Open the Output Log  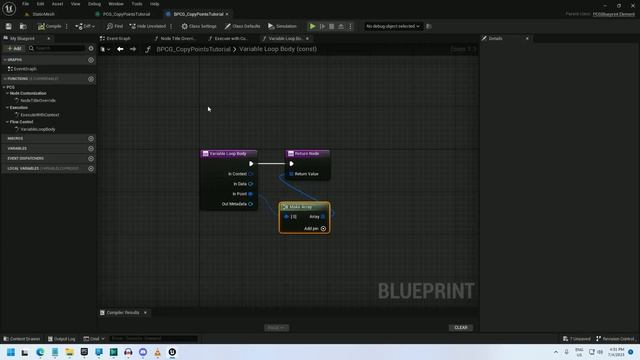point(62,339)
